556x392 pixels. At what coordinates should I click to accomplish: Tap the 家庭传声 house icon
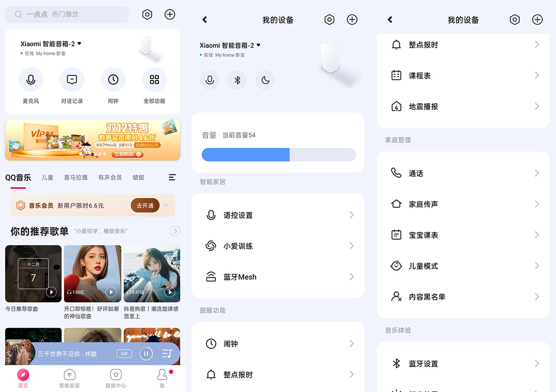[x=396, y=204]
